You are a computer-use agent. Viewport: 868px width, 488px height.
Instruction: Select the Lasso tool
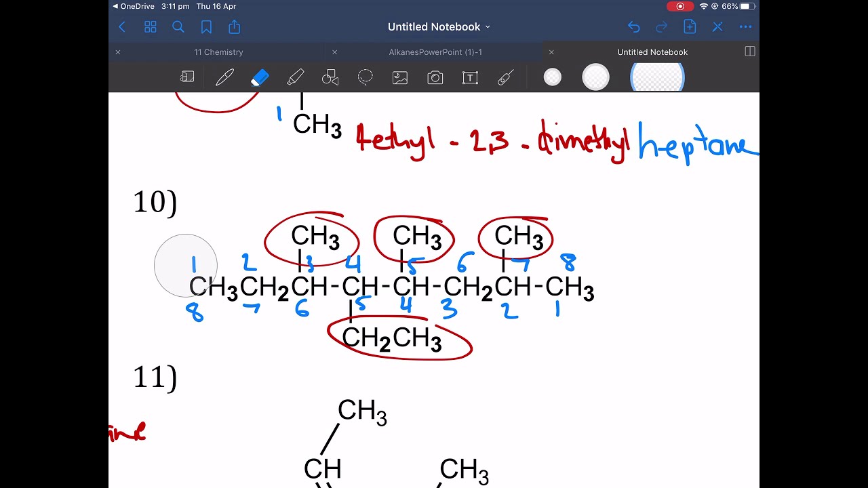(x=366, y=77)
